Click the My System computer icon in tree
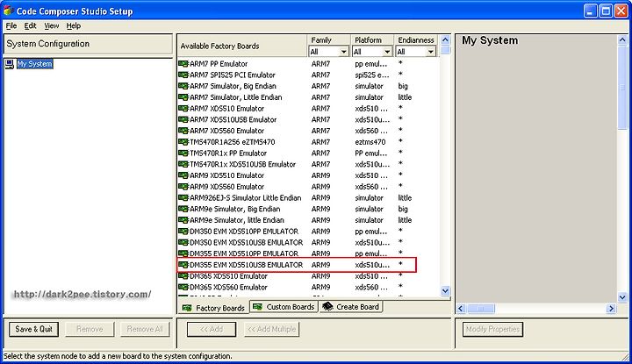The image size is (632, 364). pos(10,64)
